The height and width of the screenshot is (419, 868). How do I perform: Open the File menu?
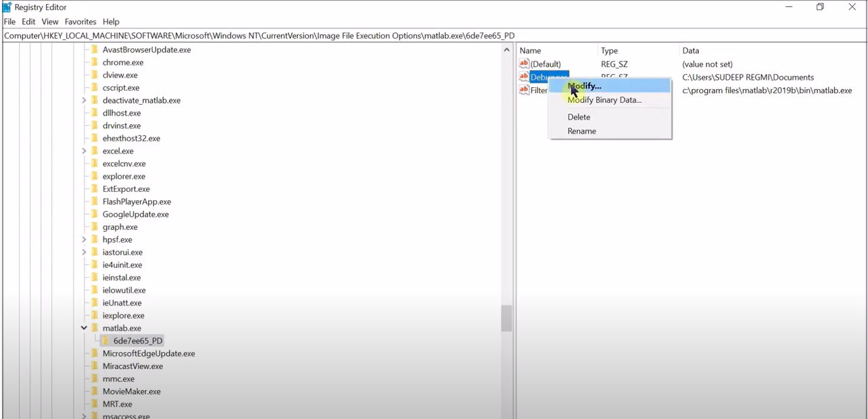click(x=9, y=22)
